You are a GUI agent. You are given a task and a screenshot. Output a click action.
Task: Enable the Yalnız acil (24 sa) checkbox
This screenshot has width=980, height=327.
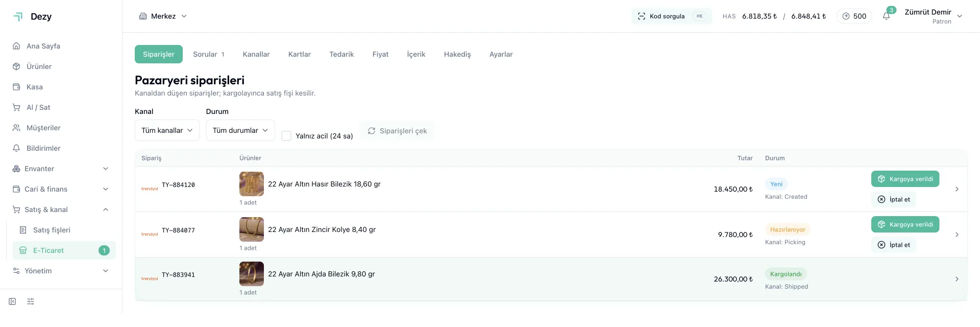(286, 136)
